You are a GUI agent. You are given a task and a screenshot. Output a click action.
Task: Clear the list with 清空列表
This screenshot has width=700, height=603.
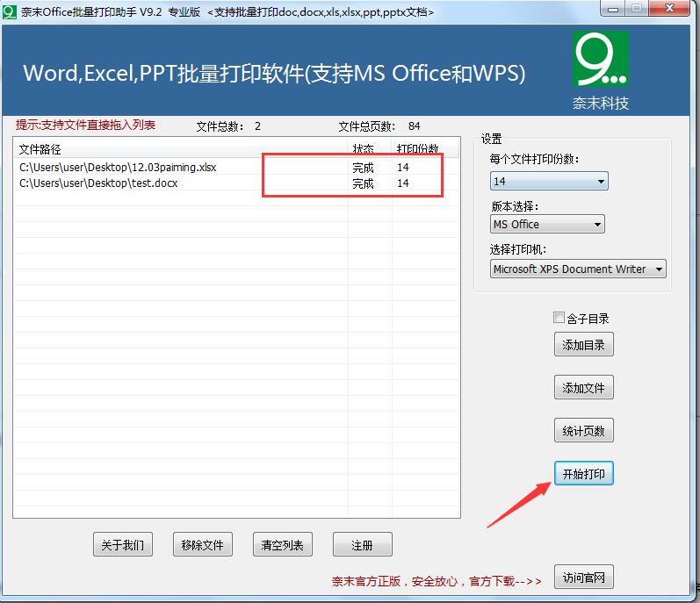(x=283, y=544)
